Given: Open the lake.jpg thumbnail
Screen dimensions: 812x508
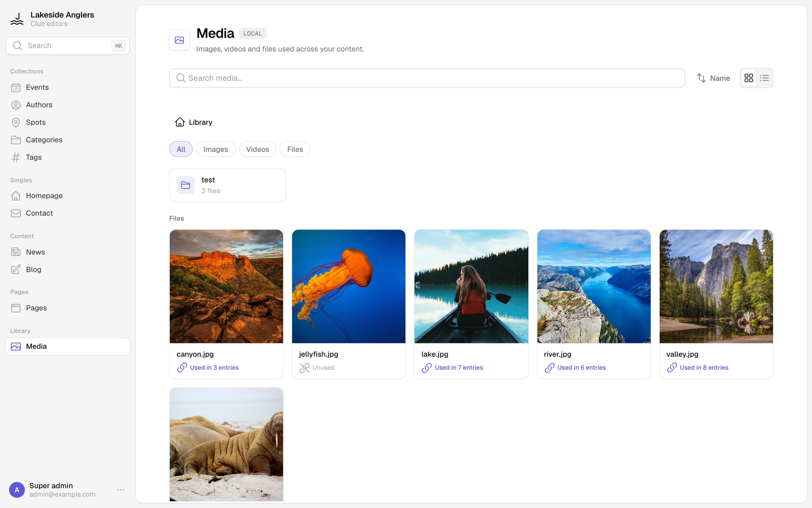Looking at the screenshot, I should [471, 287].
